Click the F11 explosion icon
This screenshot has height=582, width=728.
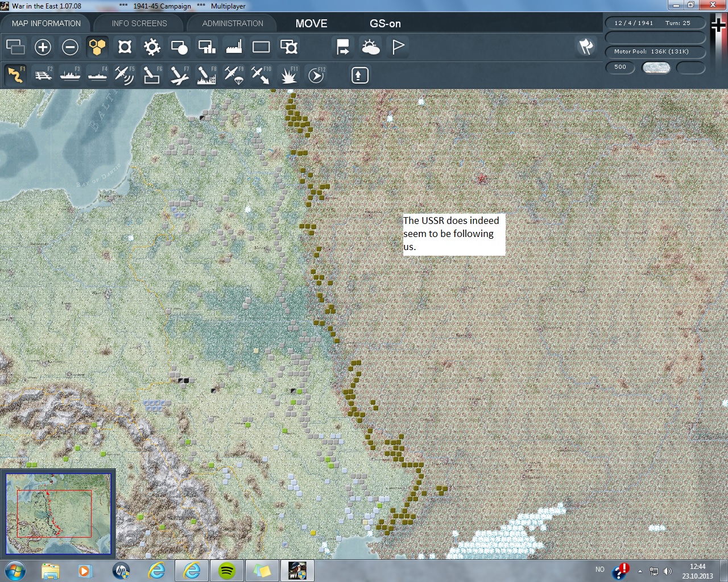coord(288,75)
